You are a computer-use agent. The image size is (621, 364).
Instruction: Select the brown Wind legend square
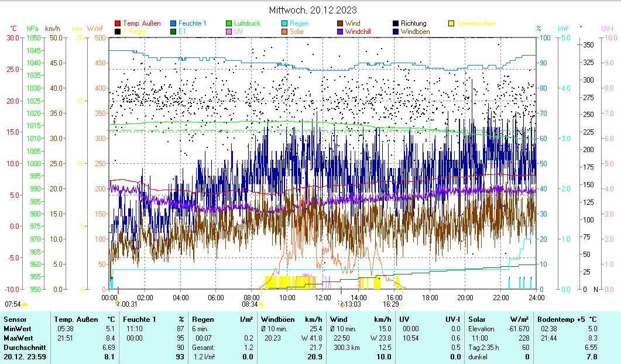coord(341,23)
